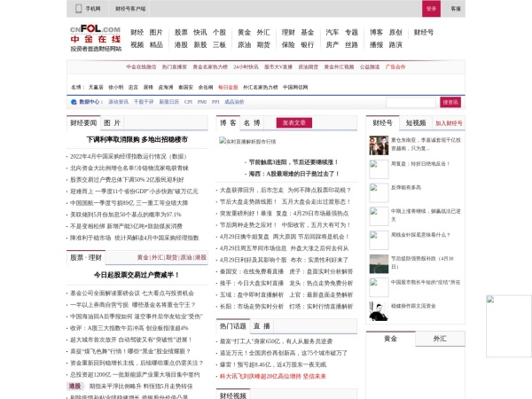532x399 pixels.
Task: Open the 手机网 mobile phone icon
Action: 79,9
